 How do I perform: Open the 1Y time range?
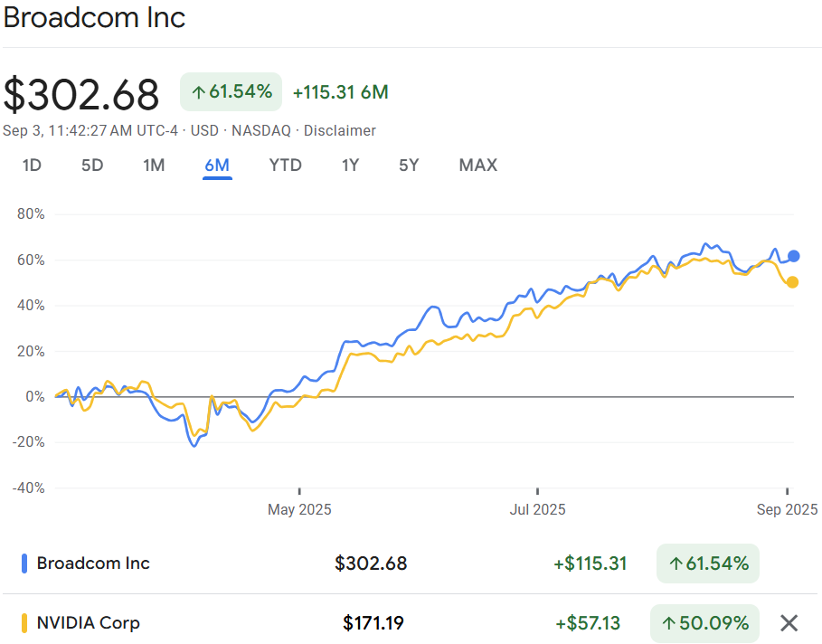tap(350, 165)
